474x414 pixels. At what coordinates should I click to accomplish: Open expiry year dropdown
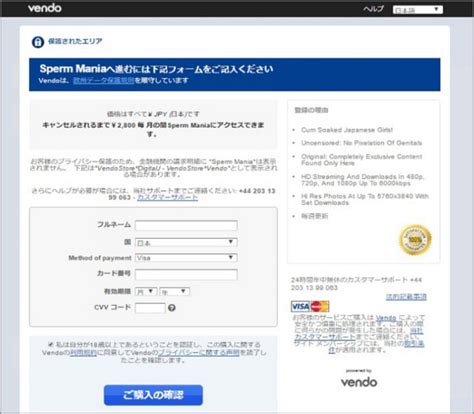pyautogui.click(x=175, y=292)
